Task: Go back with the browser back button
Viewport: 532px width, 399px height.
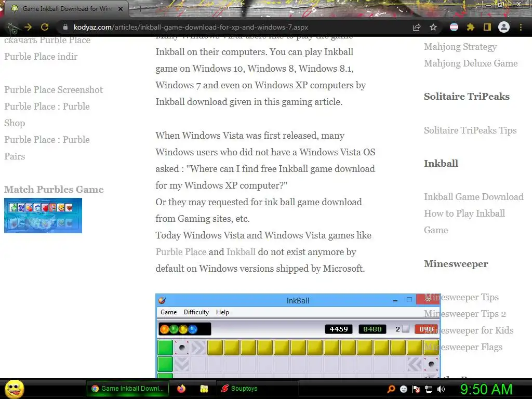Action: click(12, 28)
